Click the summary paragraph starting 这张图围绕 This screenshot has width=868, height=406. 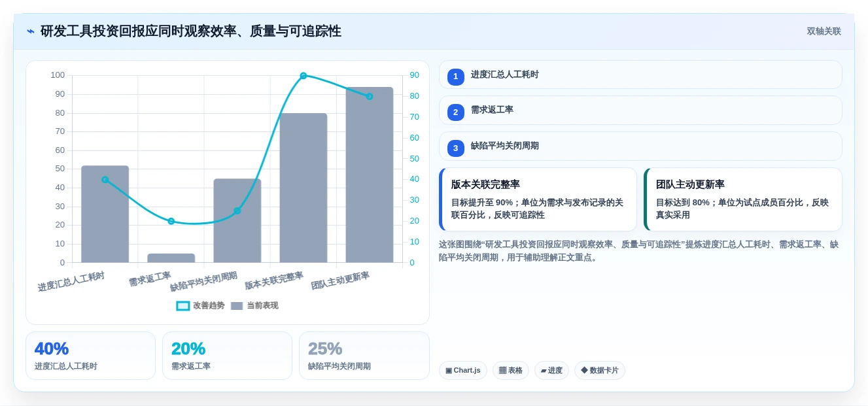[x=638, y=251]
